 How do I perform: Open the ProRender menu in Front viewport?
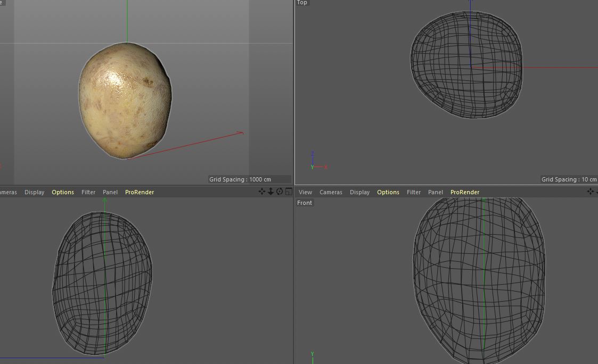(x=465, y=192)
